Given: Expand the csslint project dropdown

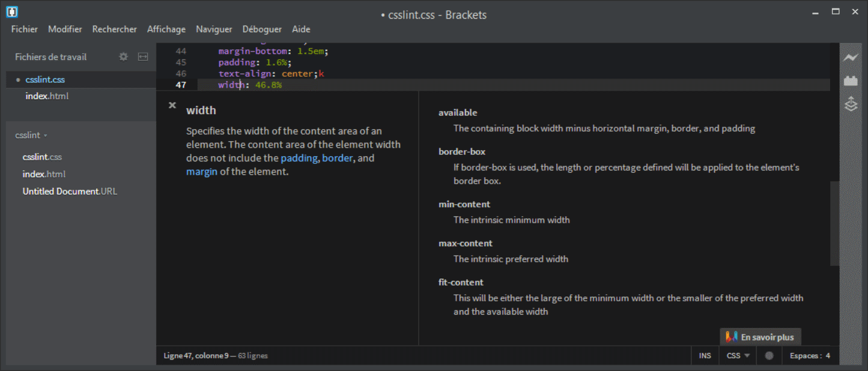Looking at the screenshot, I should click(31, 135).
